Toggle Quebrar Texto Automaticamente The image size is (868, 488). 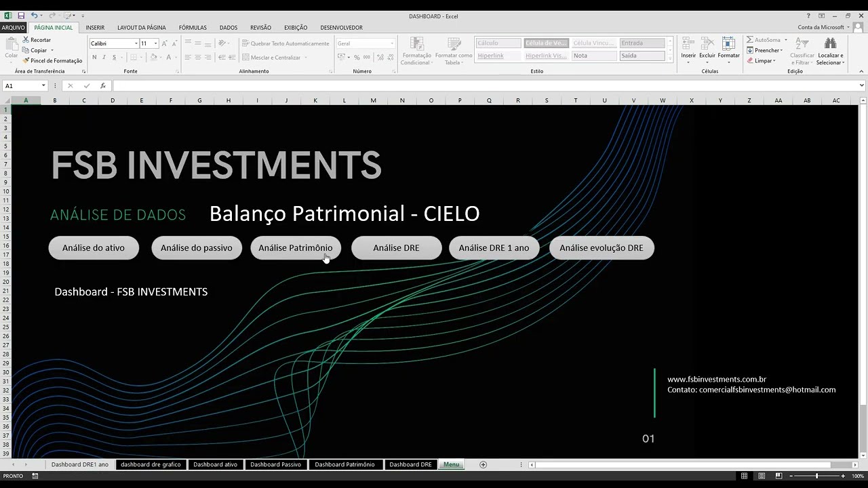[x=285, y=43]
